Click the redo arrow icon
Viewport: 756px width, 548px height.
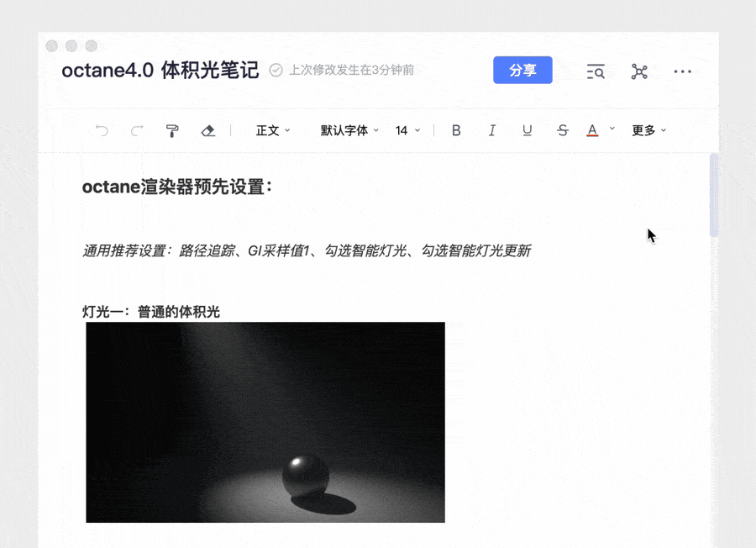point(137,130)
